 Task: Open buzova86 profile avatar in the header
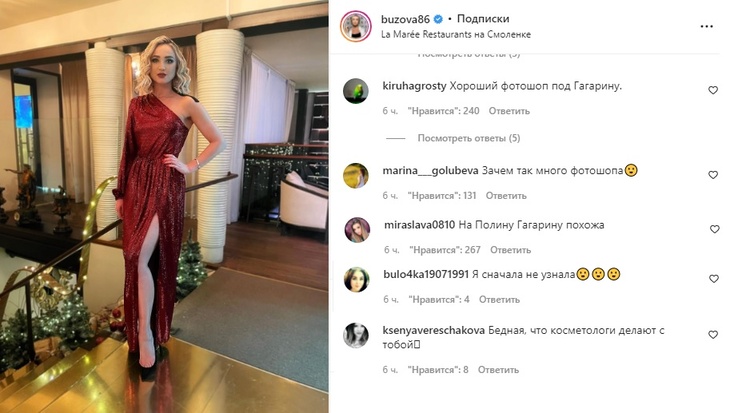click(356, 26)
